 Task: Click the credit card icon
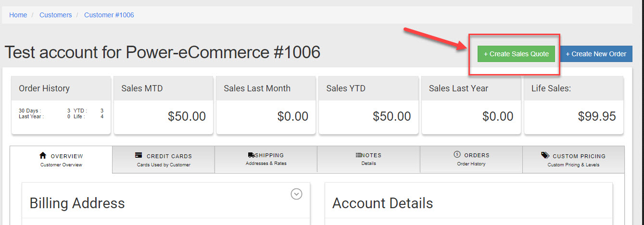139,155
